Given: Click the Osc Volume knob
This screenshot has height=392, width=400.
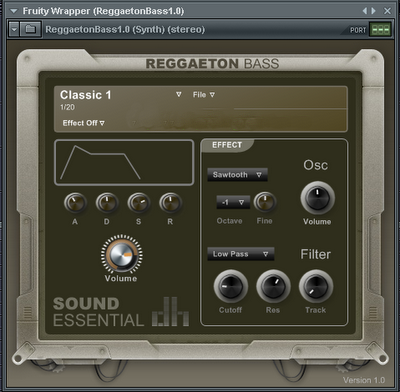Looking at the screenshot, I should coord(318,198).
